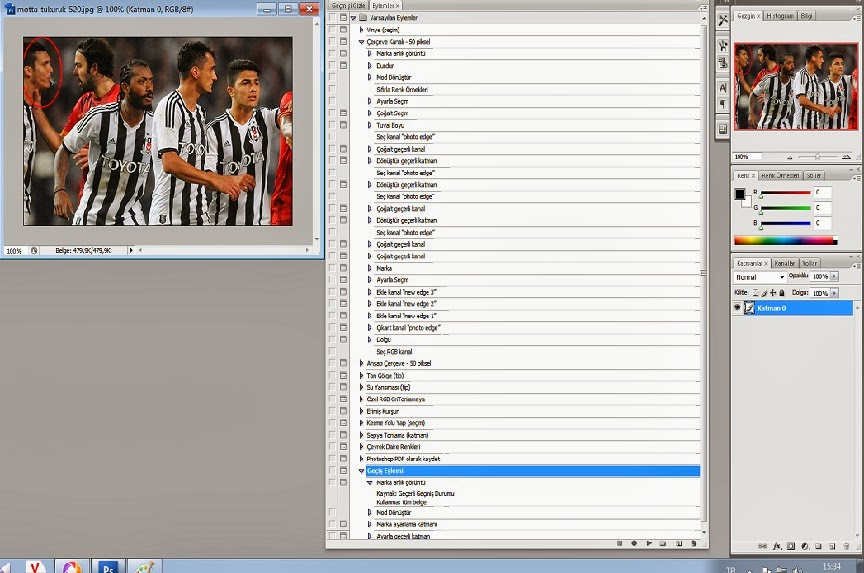Create a new layer group icon
864x573 pixels.
pos(818,546)
